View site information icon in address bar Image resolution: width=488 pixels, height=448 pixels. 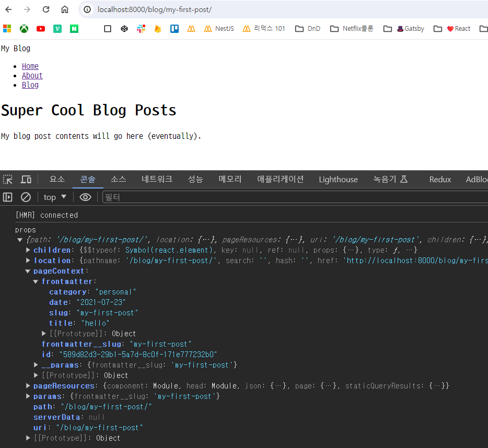(87, 9)
